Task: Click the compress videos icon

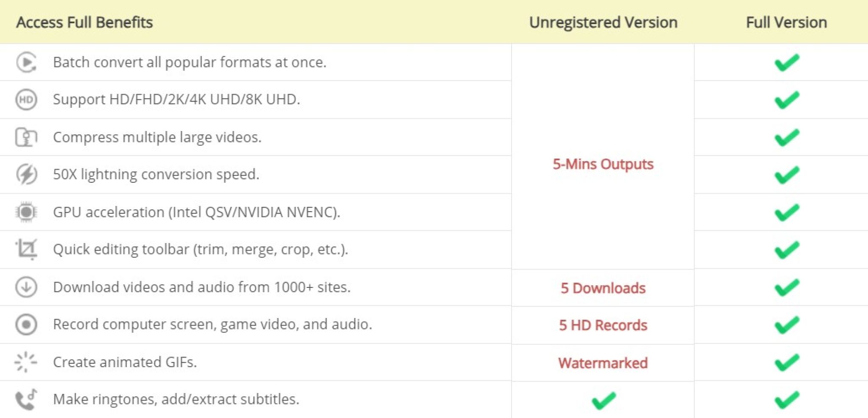Action: pos(26,137)
